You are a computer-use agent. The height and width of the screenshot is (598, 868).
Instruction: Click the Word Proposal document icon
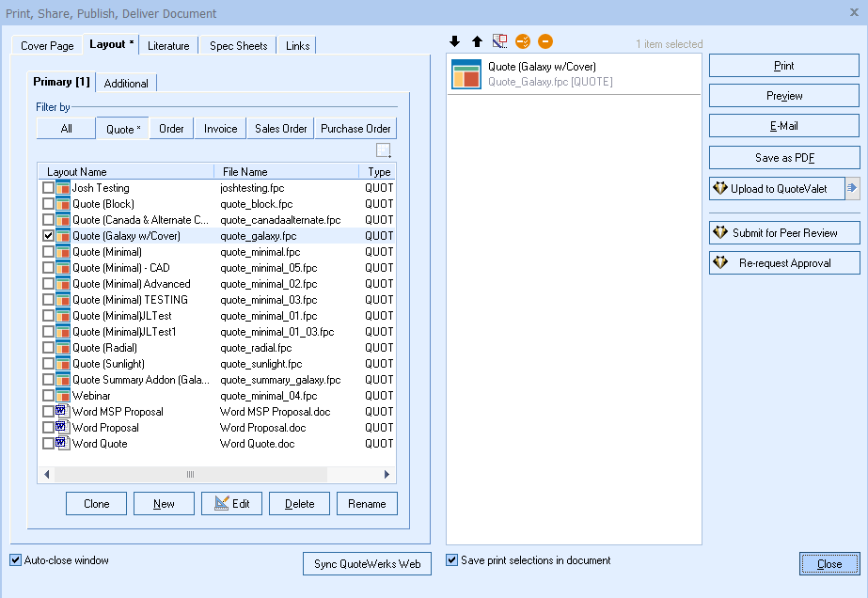coord(63,428)
